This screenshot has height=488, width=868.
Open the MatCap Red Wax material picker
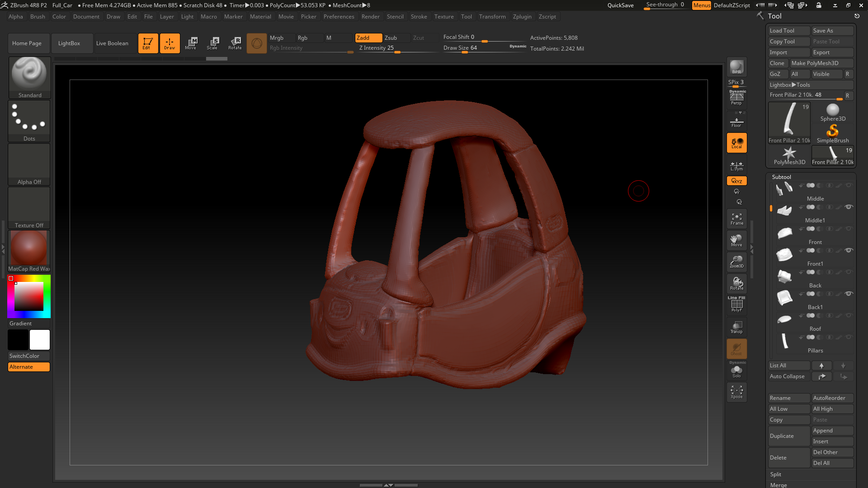[29, 251]
